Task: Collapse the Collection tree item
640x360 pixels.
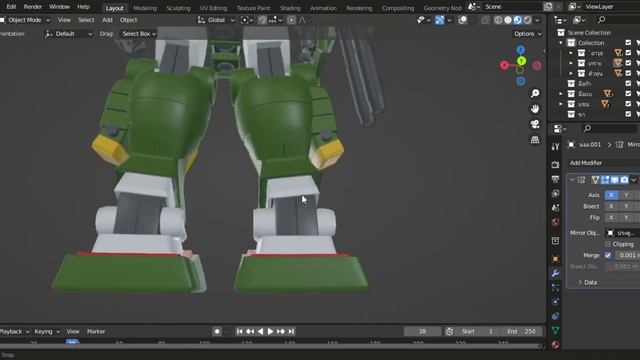Action: coord(561,43)
